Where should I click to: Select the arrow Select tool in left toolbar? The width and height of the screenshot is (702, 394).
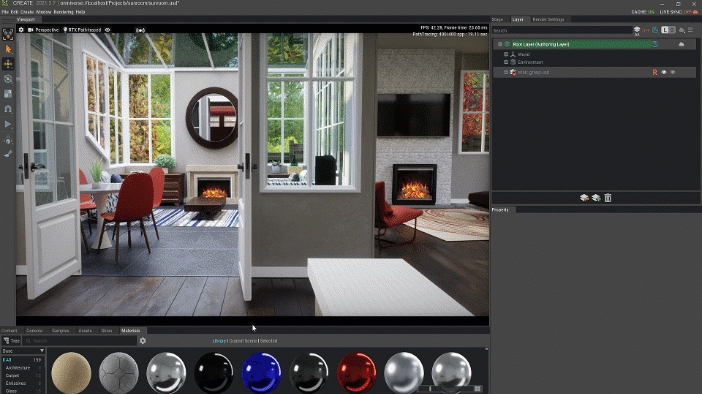tap(8, 49)
